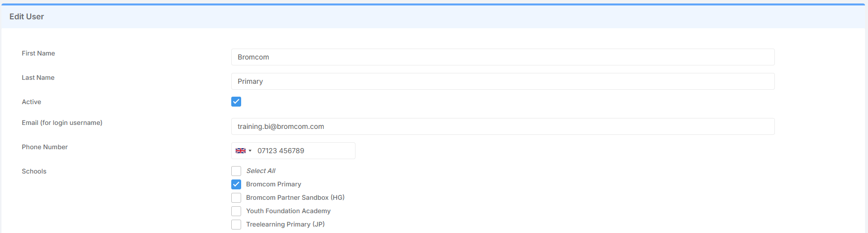Click the Schools section label
This screenshot has height=233, width=868.
34,172
